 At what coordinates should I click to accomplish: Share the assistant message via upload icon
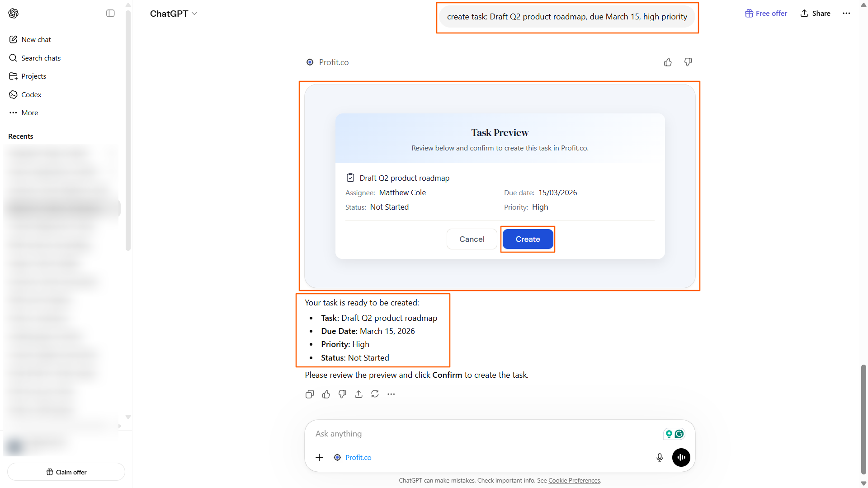(x=359, y=394)
